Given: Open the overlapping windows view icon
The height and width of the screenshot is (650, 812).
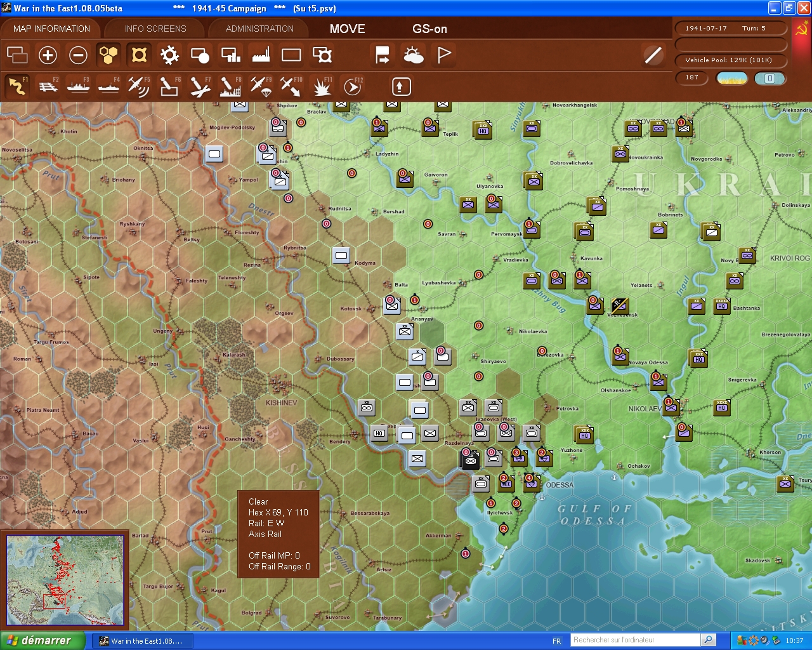Looking at the screenshot, I should [17, 55].
